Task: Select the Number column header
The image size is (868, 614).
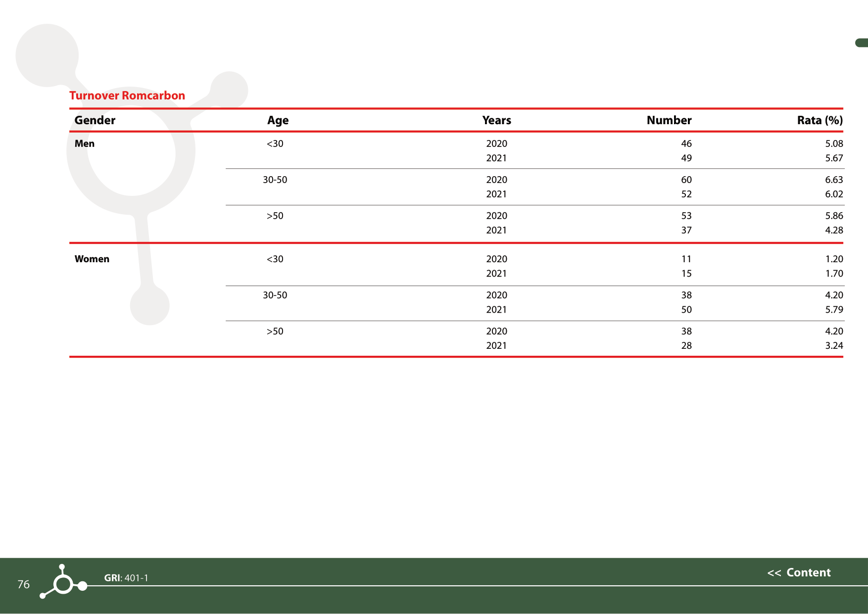Action: (x=669, y=120)
